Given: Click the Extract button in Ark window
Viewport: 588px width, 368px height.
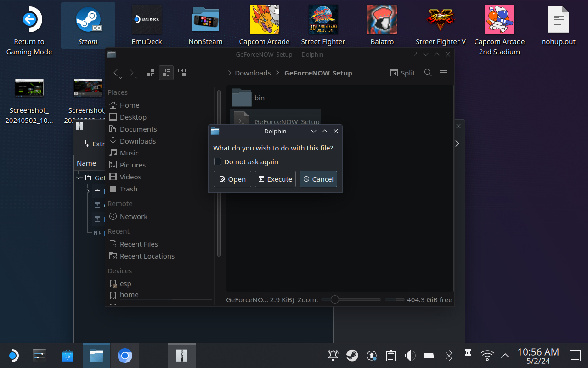Looking at the screenshot, I should [93, 144].
